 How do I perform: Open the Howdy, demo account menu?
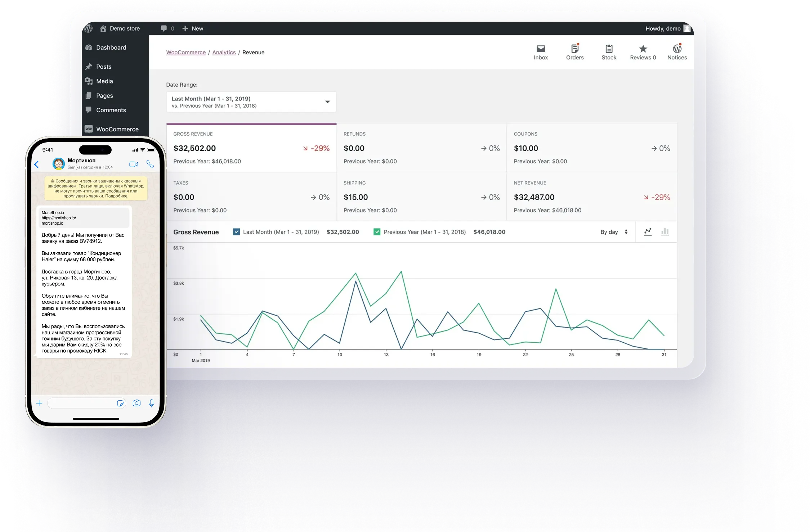(x=668, y=28)
